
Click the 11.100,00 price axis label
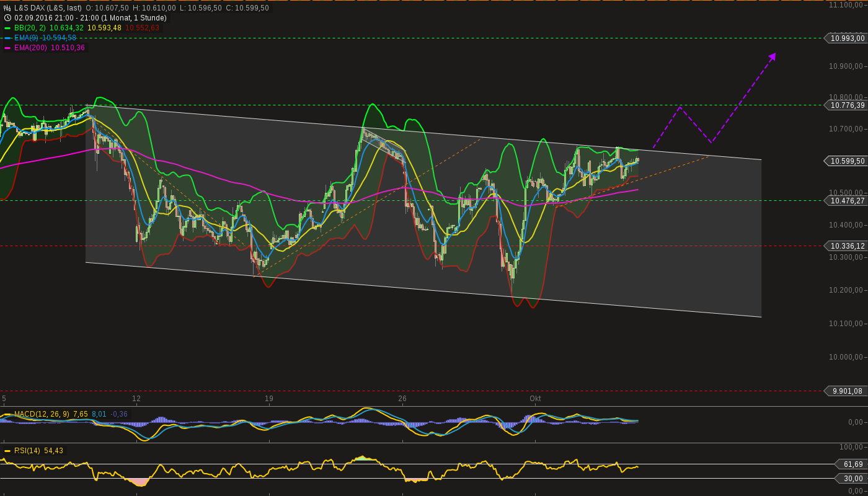tap(846, 5)
